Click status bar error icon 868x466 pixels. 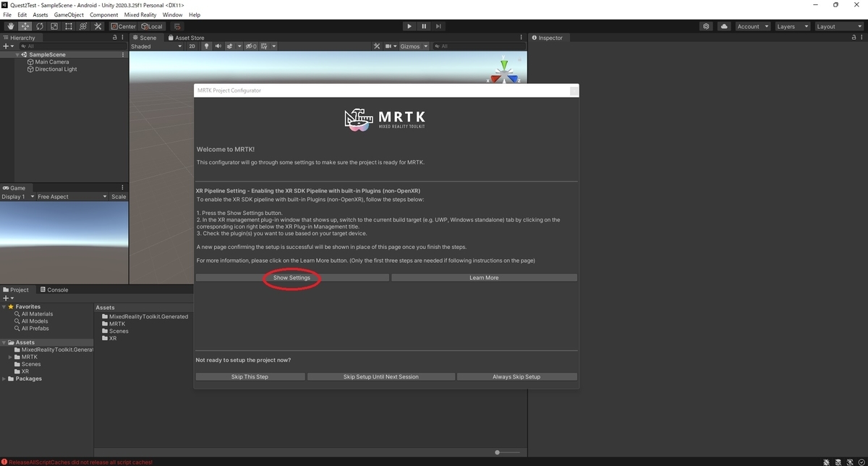coord(4,462)
